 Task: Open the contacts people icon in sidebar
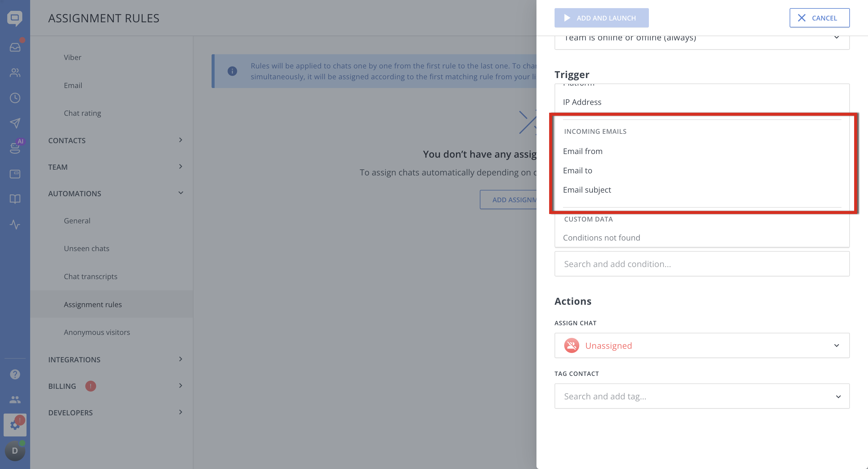(15, 72)
